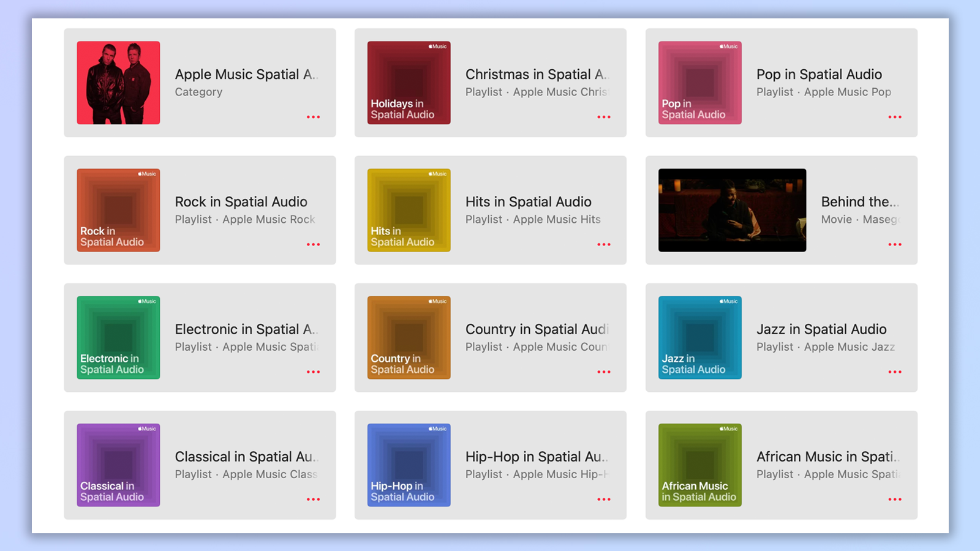Viewport: 980px width, 551px height.
Task: Click the Country in Spatial Audio cover art
Action: [409, 337]
